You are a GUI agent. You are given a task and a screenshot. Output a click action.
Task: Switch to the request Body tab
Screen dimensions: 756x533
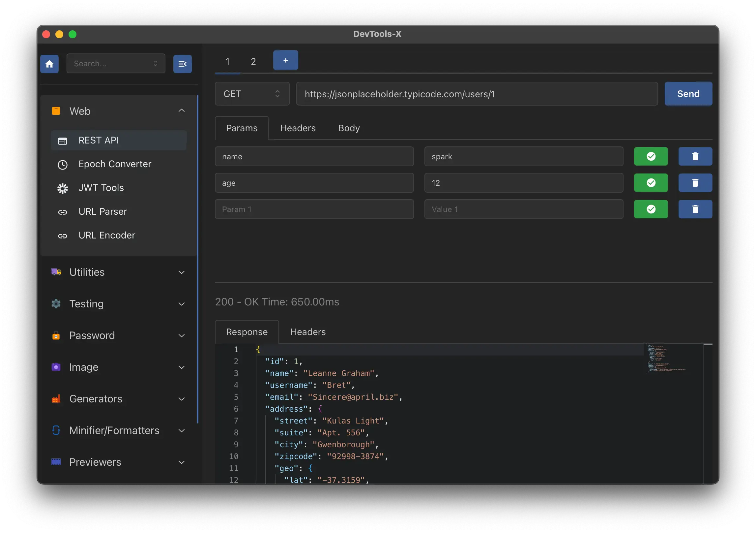[349, 128]
